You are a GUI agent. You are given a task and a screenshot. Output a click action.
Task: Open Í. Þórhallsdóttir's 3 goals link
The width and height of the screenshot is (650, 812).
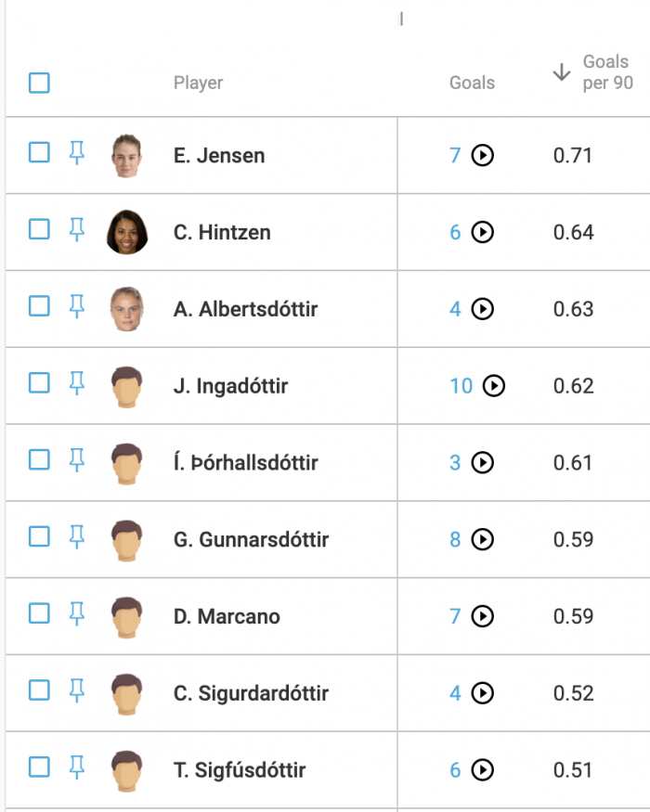[x=455, y=463]
